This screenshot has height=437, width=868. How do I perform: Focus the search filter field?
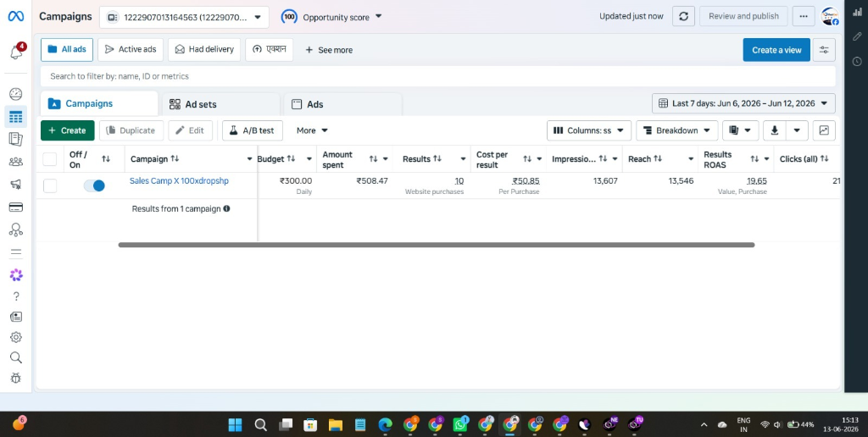tap(438, 76)
